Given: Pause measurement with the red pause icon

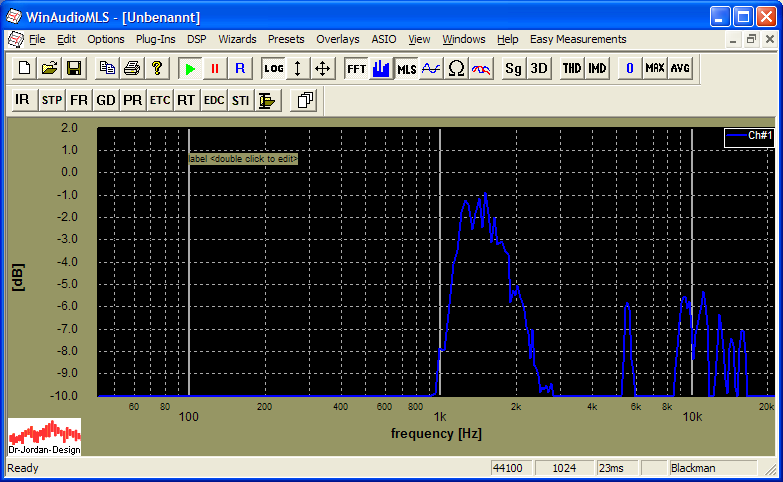Looking at the screenshot, I should pyautogui.click(x=214, y=68).
